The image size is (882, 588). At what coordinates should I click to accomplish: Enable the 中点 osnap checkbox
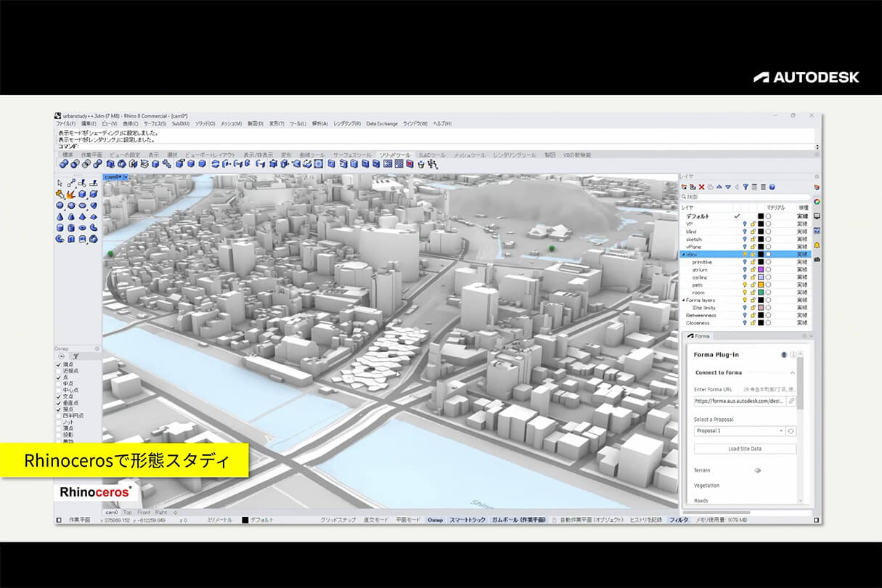coord(59,384)
